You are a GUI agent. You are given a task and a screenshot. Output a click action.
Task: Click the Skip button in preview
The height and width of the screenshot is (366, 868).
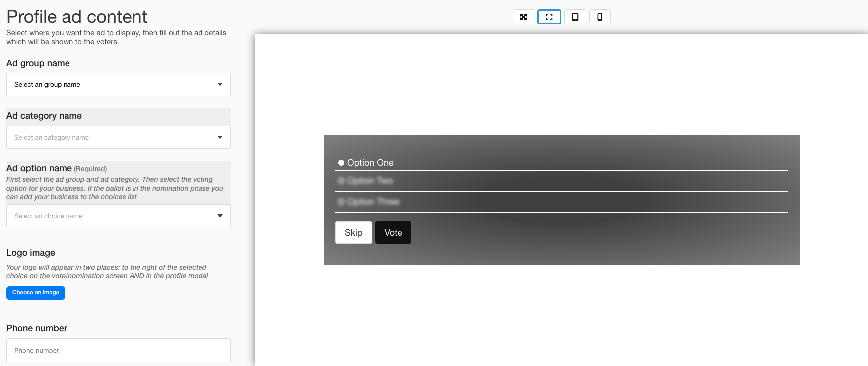pos(353,233)
